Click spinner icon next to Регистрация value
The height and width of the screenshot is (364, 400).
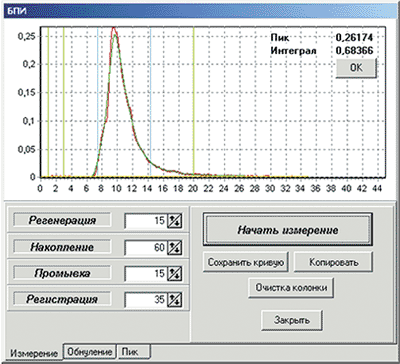174,300
